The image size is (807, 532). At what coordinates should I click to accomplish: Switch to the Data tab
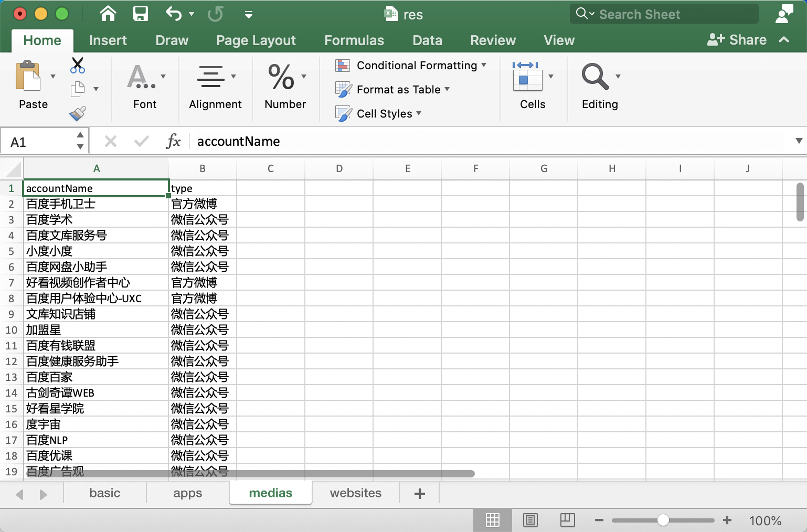pos(427,40)
